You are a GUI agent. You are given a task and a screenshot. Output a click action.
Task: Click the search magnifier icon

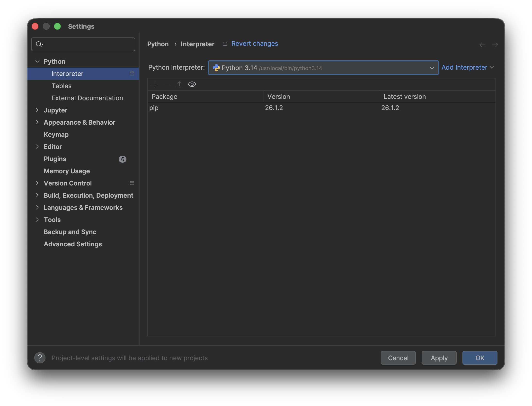[x=39, y=44]
